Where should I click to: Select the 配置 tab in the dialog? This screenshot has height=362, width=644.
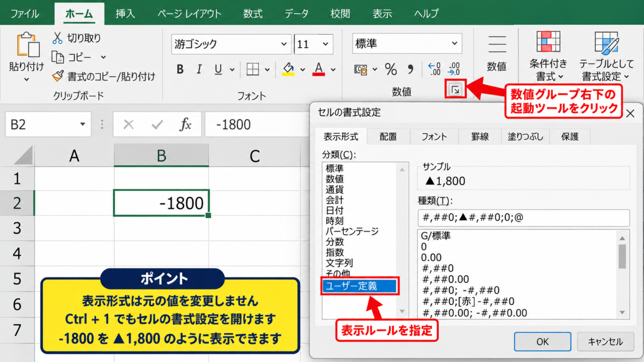coord(388,136)
